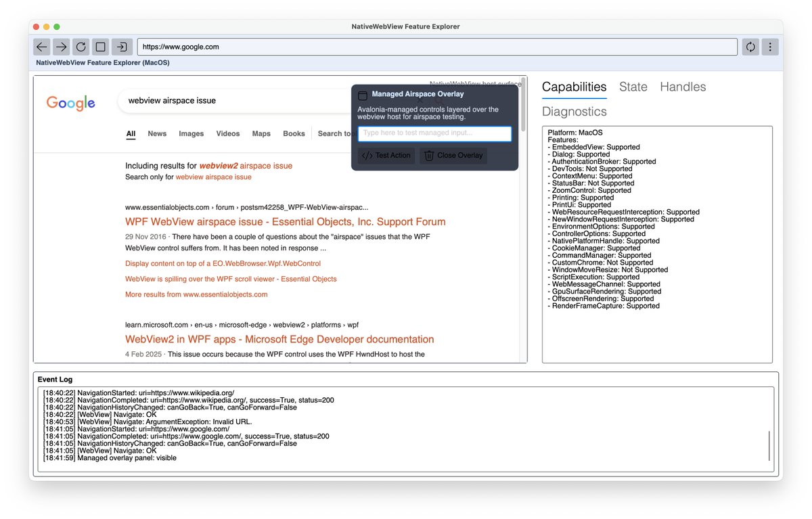Viewport: 812px width, 519px height.
Task: Switch to the State tab
Action: click(633, 87)
